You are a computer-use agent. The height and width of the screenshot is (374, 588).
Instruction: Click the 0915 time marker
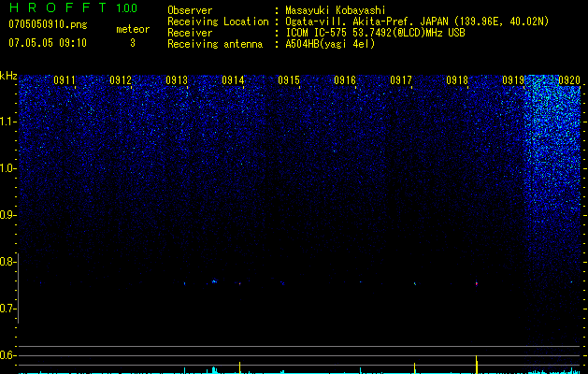(x=289, y=80)
